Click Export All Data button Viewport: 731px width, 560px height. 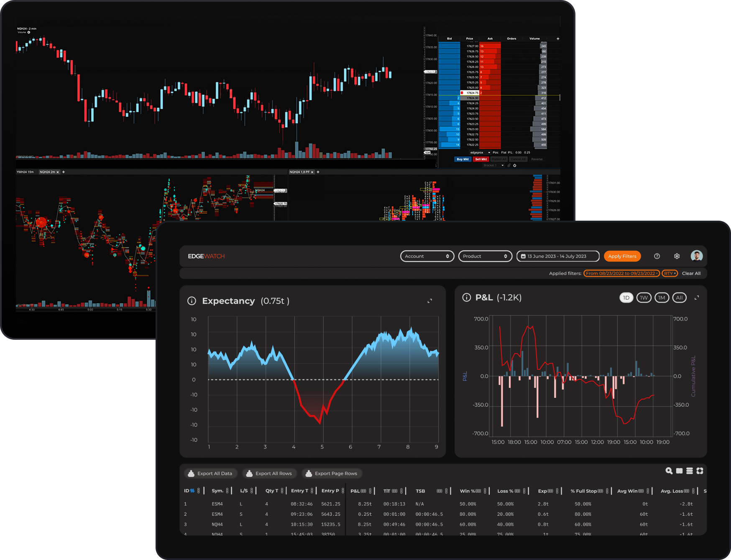point(210,473)
